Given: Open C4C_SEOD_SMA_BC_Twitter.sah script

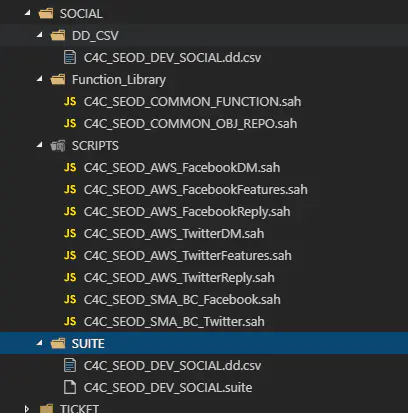Looking at the screenshot, I should pos(174,322).
